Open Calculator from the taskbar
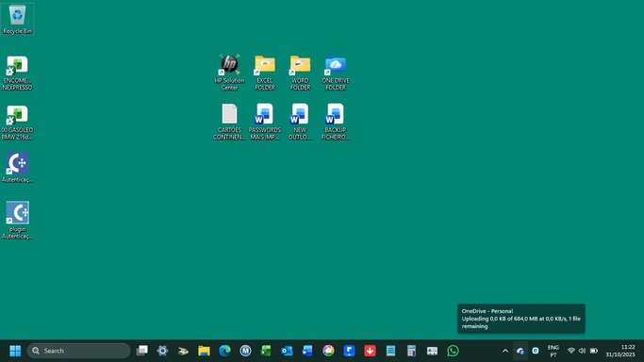Screen dimensions: 644x362 pyautogui.click(x=411, y=351)
